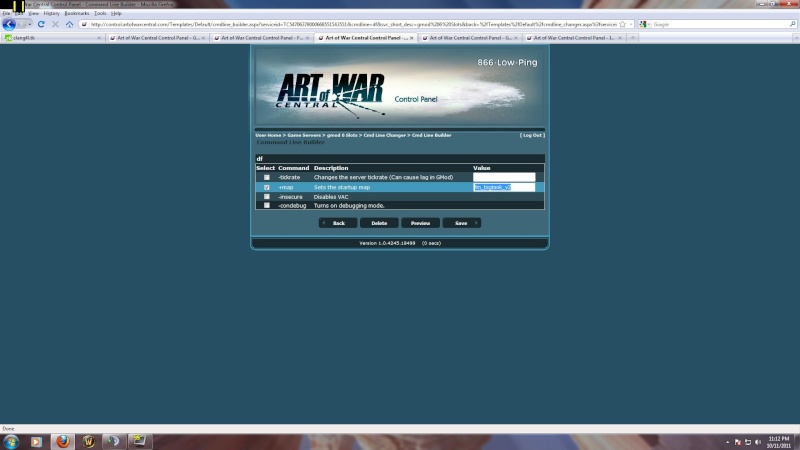This screenshot has height=450, width=800.
Task: Open the Bookmarks menu
Action: [77, 13]
